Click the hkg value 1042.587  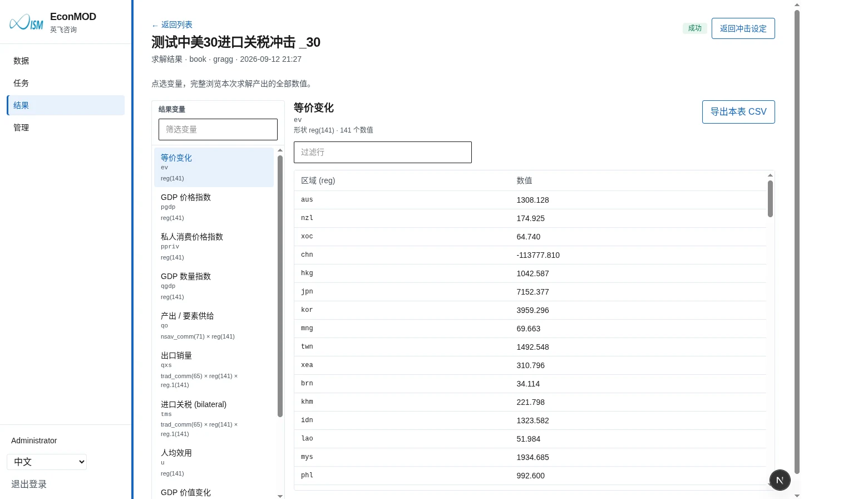tap(532, 273)
